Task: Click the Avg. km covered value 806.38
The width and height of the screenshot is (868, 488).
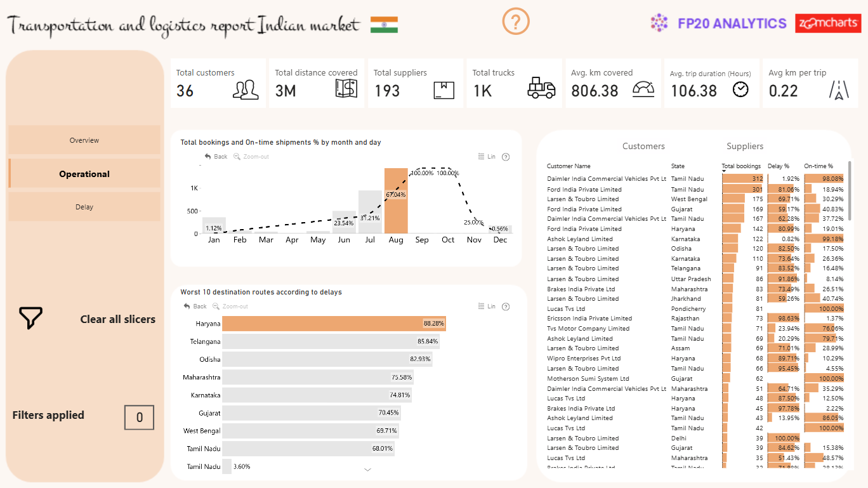Action: 595,91
